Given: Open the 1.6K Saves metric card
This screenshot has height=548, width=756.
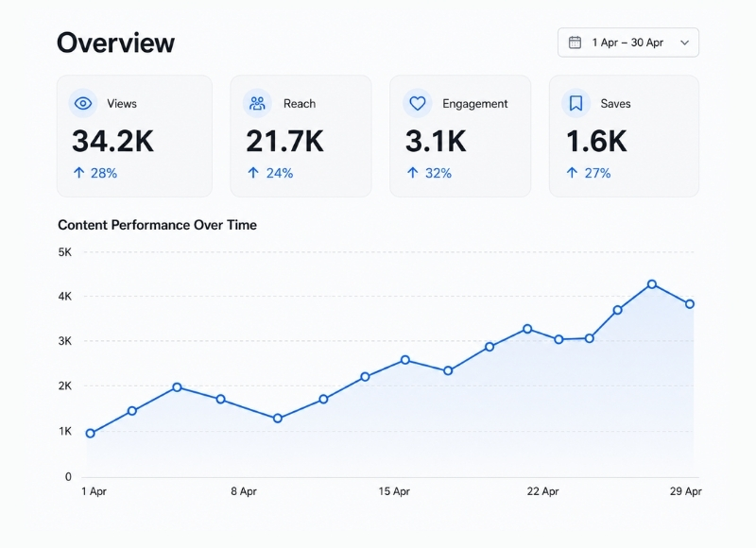Looking at the screenshot, I should [624, 136].
